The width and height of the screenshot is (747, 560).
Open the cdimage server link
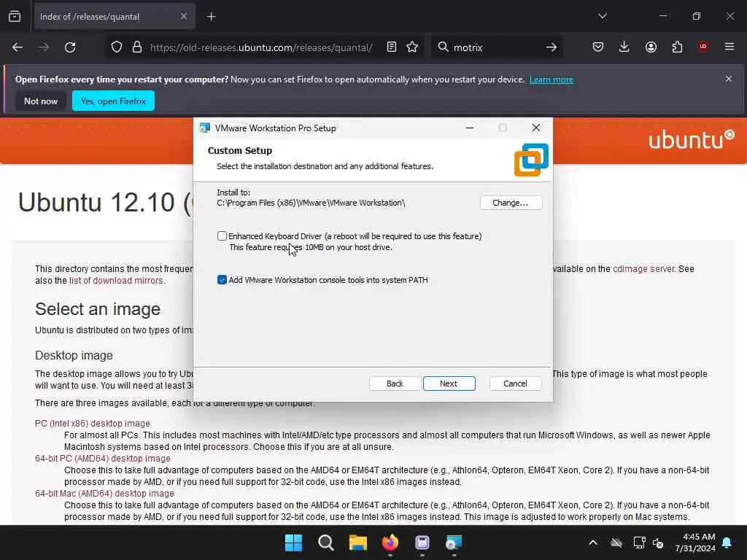643,268
